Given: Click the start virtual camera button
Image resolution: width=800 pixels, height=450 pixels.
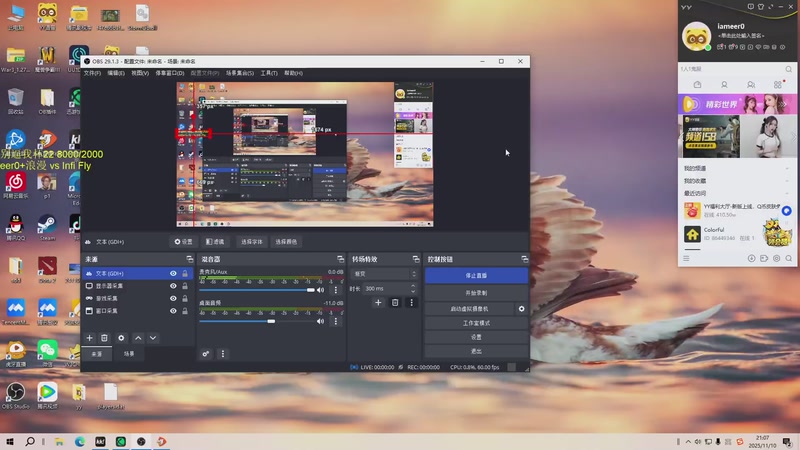Looking at the screenshot, I should tap(469, 309).
